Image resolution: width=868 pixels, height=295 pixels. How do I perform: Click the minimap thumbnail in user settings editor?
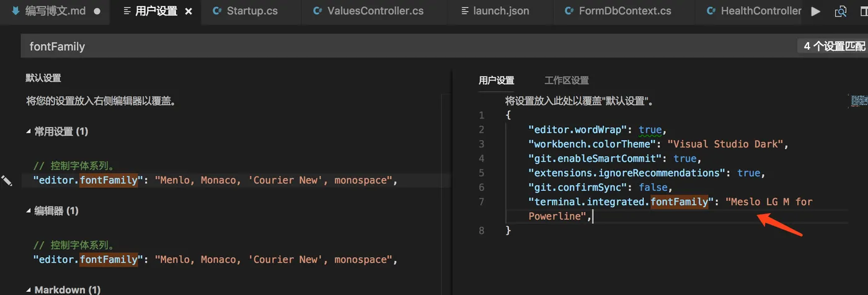point(859,99)
